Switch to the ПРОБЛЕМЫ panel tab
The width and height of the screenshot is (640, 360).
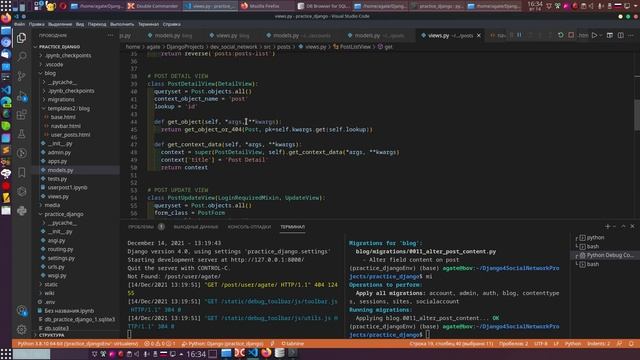point(141,227)
